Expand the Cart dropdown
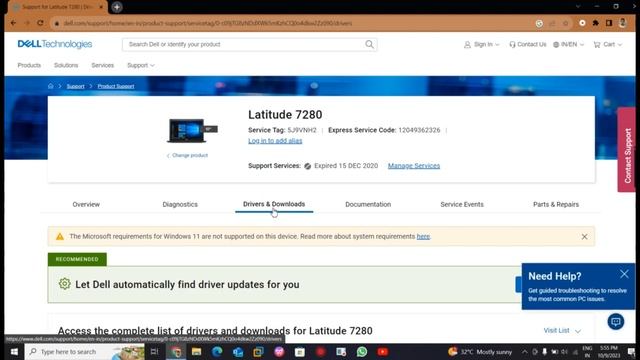Screen dimensions: 640x360 [x=608, y=44]
